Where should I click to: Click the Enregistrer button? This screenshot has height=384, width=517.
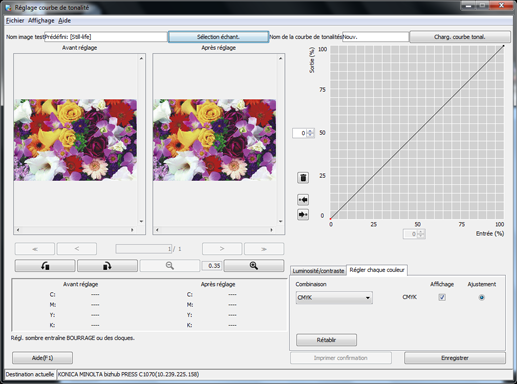pos(455,358)
